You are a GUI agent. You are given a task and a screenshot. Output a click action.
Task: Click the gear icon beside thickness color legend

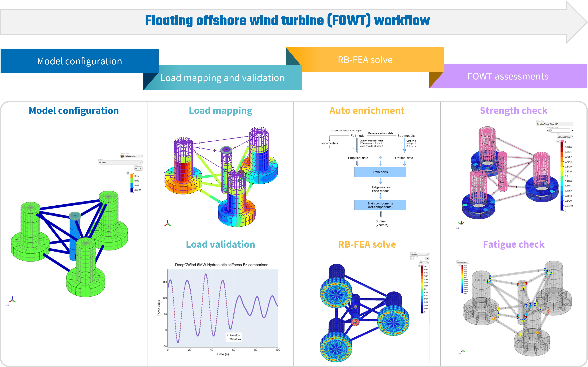tap(128, 173)
